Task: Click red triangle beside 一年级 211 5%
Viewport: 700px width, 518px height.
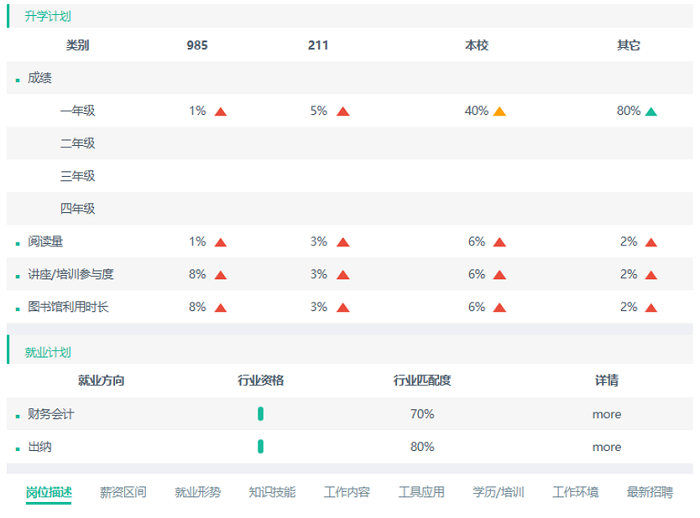Action: 343,112
